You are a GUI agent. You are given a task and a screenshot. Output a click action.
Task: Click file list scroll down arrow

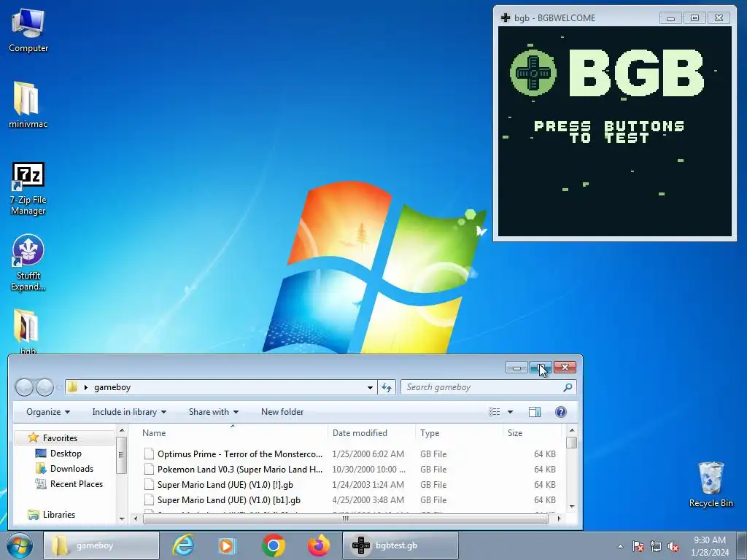click(x=572, y=507)
